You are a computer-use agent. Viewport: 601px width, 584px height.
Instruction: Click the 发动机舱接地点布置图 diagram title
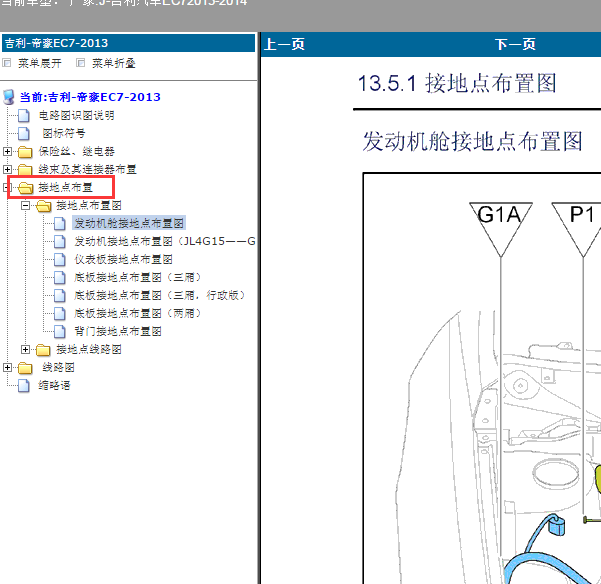(x=473, y=141)
